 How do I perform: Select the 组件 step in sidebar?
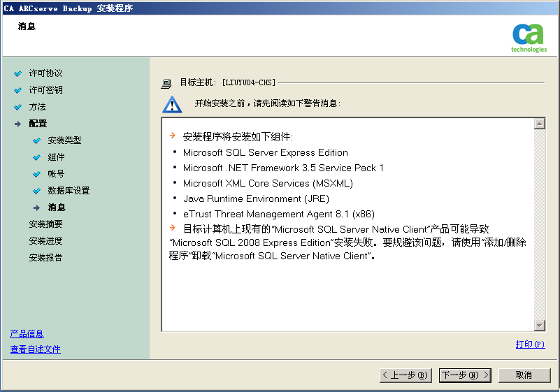point(56,157)
